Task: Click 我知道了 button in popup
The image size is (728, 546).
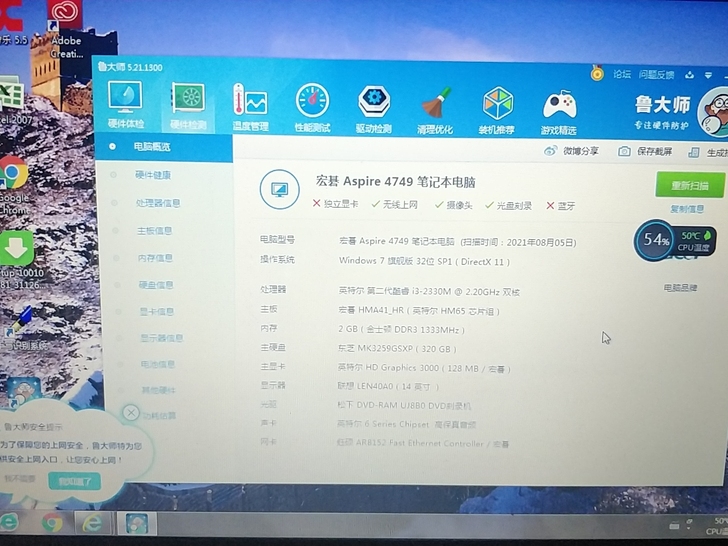Action: (74, 482)
